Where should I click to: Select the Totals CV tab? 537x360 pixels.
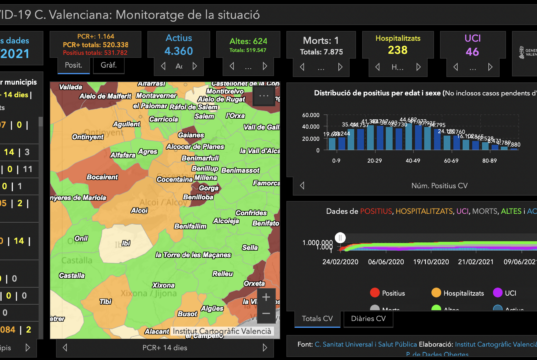coord(317,319)
